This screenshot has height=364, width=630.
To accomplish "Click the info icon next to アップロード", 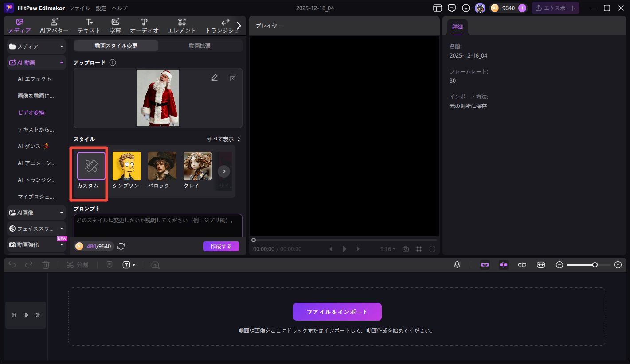I will click(113, 62).
